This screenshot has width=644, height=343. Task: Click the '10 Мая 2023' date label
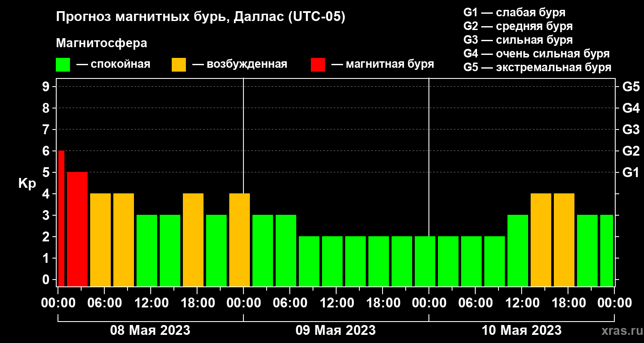tap(522, 330)
